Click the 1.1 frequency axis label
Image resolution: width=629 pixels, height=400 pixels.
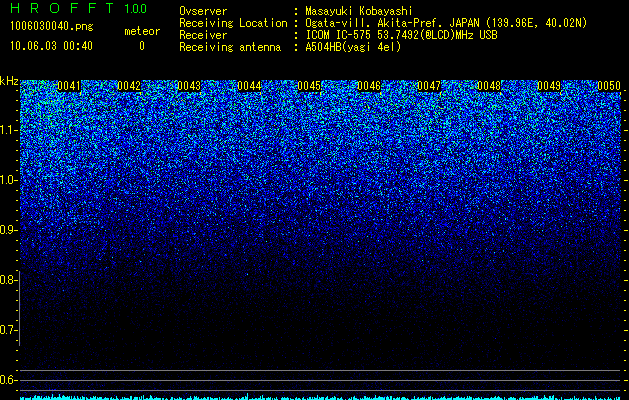tap(8, 130)
